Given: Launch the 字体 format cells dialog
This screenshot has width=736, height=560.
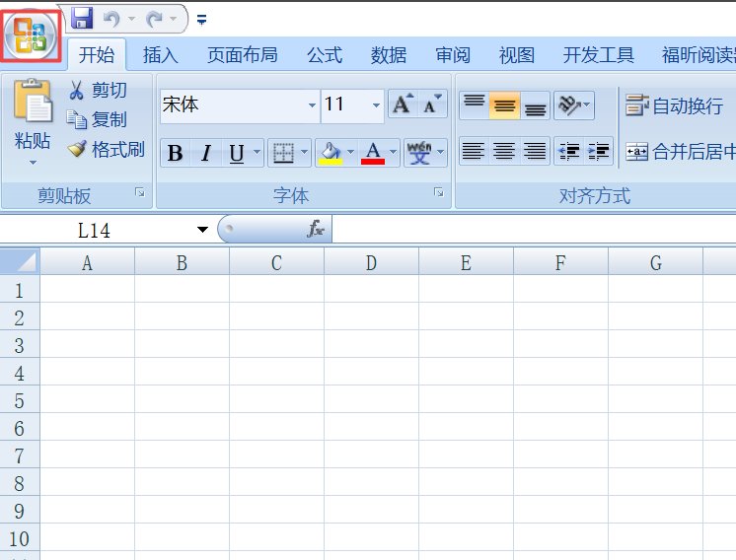Looking at the screenshot, I should tap(439, 192).
